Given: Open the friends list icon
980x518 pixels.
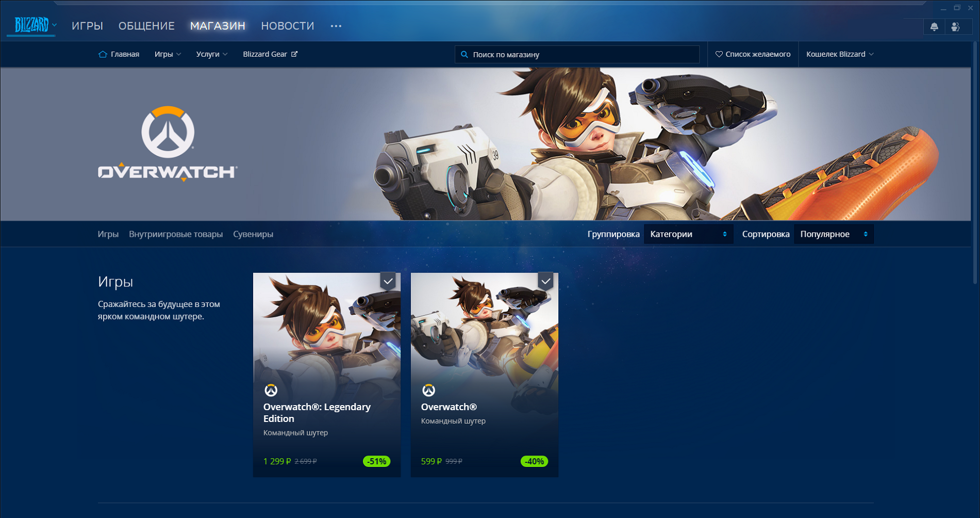Looking at the screenshot, I should coord(955,27).
